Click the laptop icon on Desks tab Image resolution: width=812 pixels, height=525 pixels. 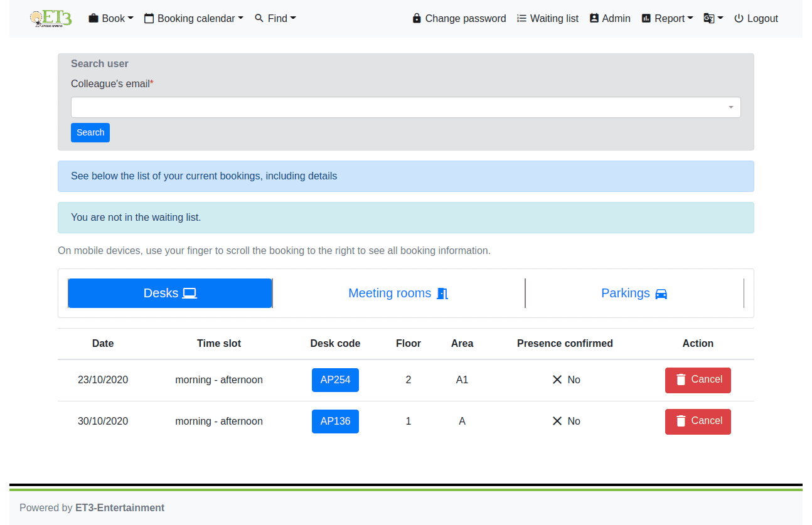coord(190,293)
